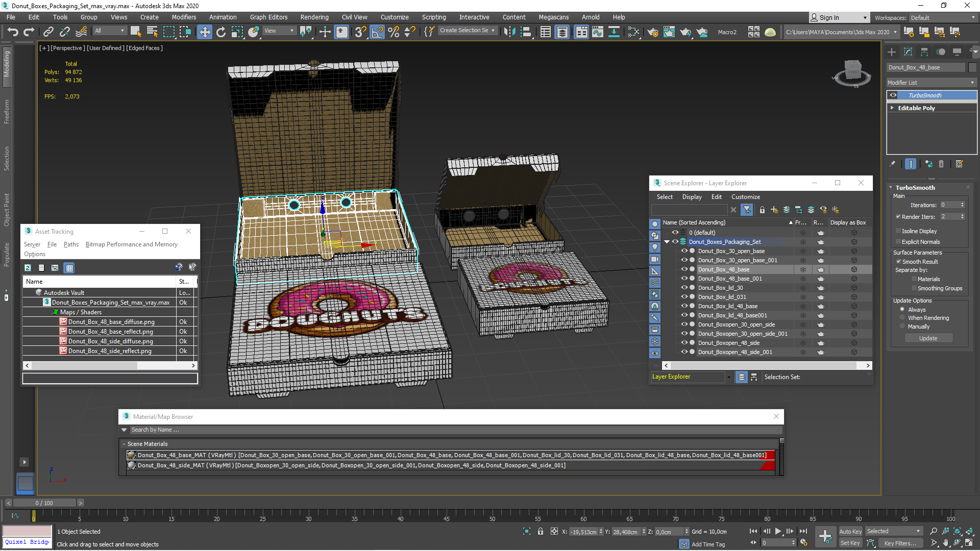980x551 pixels.
Task: Click the Render Setup teapot icon
Action: tap(652, 32)
